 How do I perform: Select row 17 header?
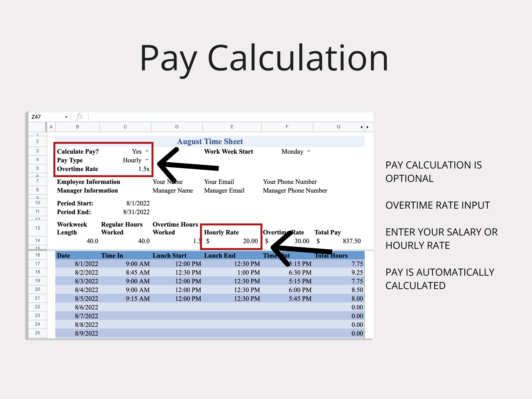37,264
